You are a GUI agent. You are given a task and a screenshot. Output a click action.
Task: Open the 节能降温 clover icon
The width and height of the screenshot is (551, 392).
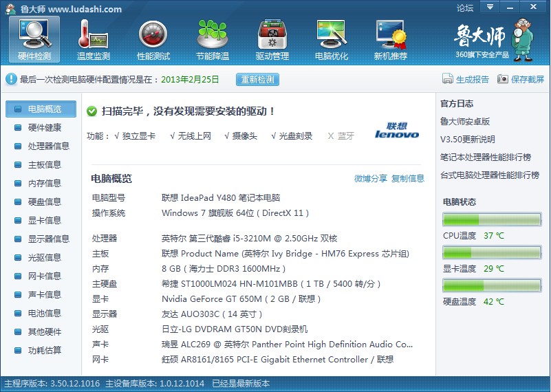point(213,34)
